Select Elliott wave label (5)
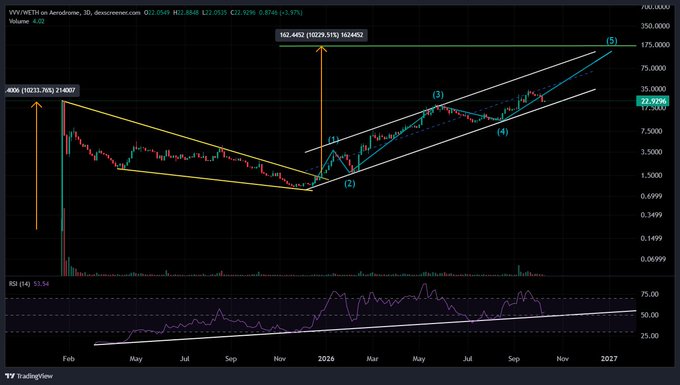The height and width of the screenshot is (385, 680). click(x=611, y=41)
